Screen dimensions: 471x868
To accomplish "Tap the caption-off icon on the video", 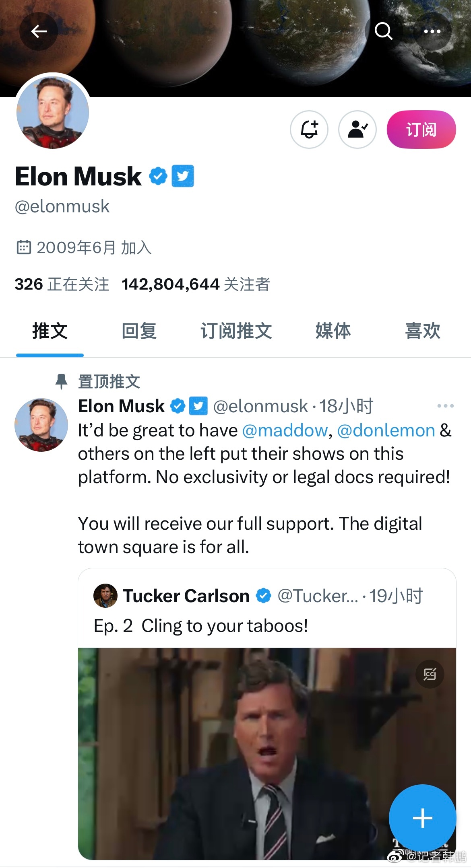I will click(430, 674).
